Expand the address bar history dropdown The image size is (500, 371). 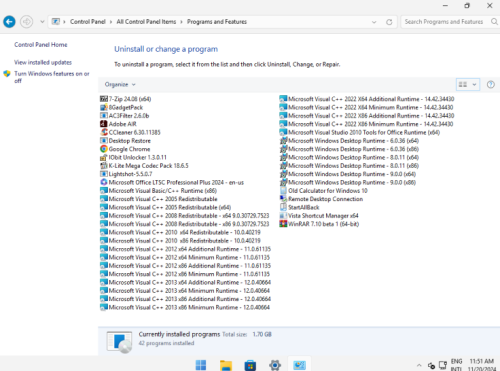374,22
